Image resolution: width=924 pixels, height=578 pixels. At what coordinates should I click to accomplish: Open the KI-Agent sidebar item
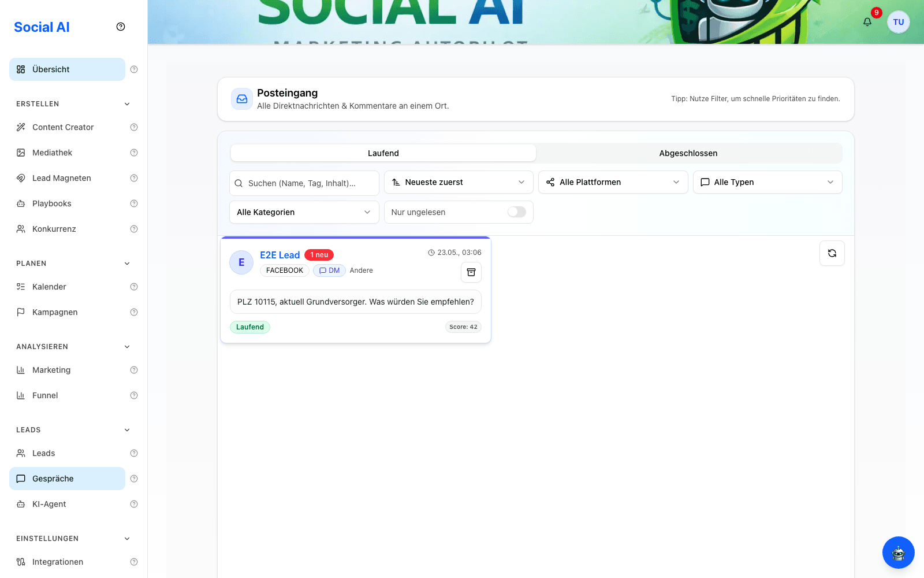tap(67, 504)
